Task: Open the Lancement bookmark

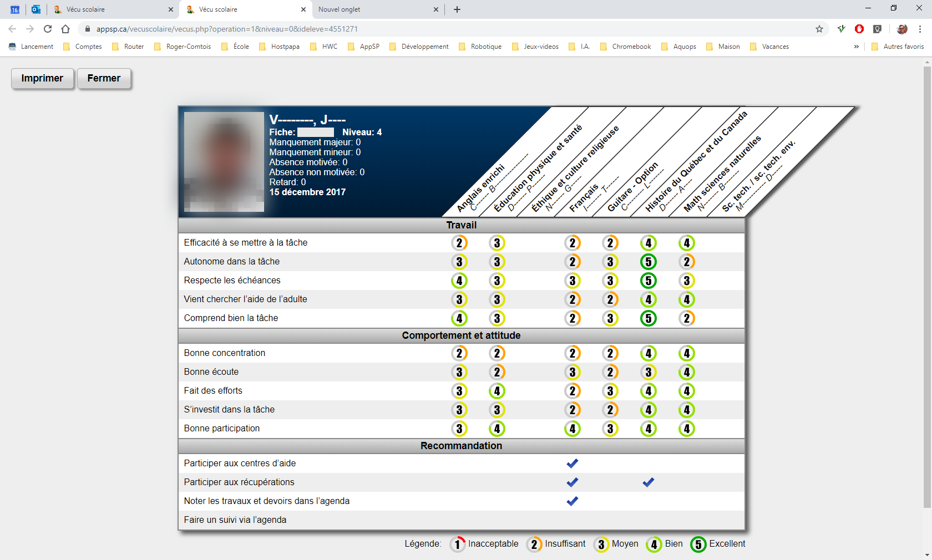Action: [31, 47]
